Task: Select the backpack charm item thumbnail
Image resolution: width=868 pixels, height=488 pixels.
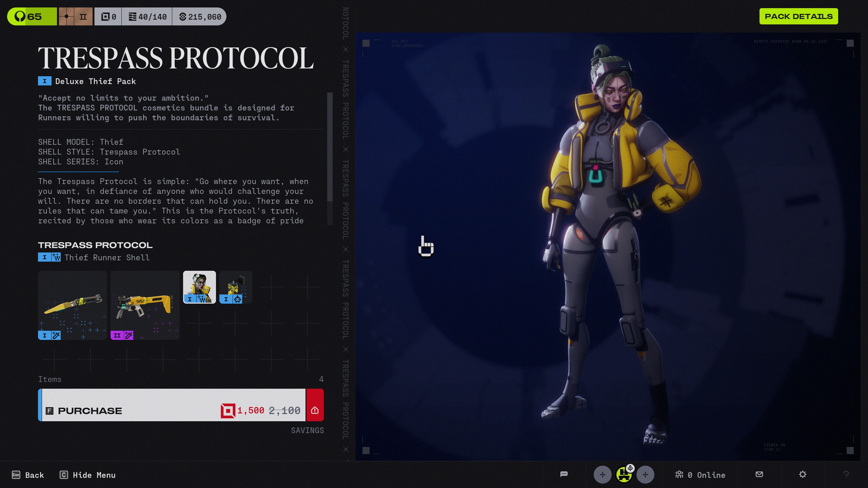Action: tap(236, 287)
